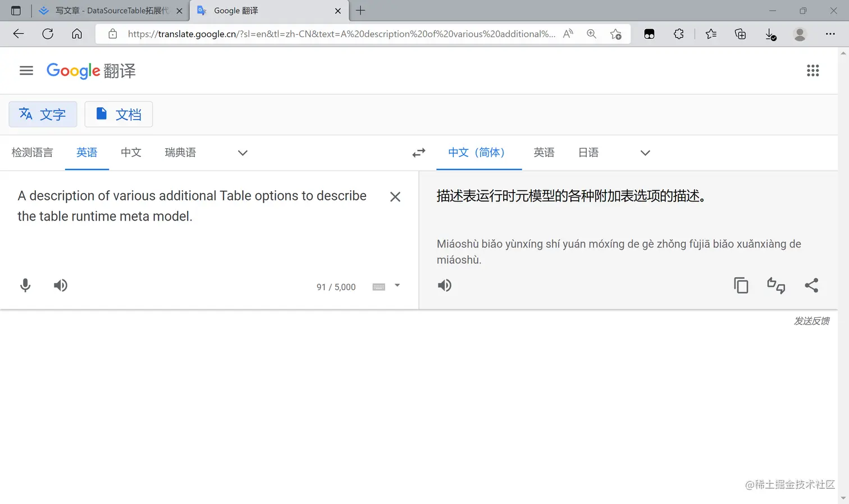Close the Google 翻译 tab

tap(338, 11)
